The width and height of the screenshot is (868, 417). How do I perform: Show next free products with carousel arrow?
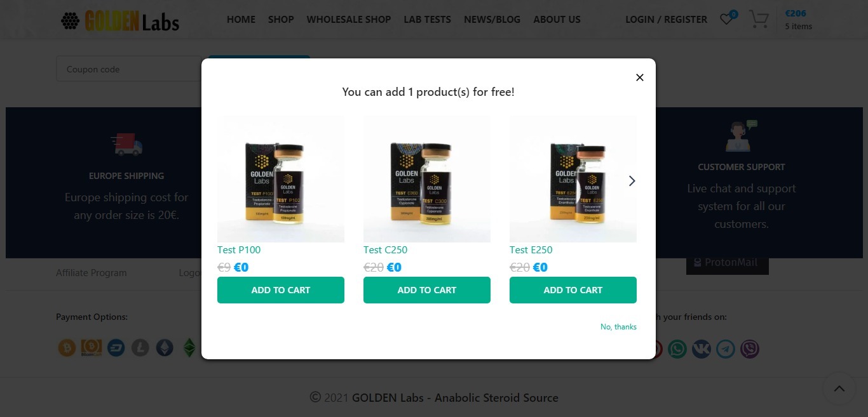click(632, 181)
